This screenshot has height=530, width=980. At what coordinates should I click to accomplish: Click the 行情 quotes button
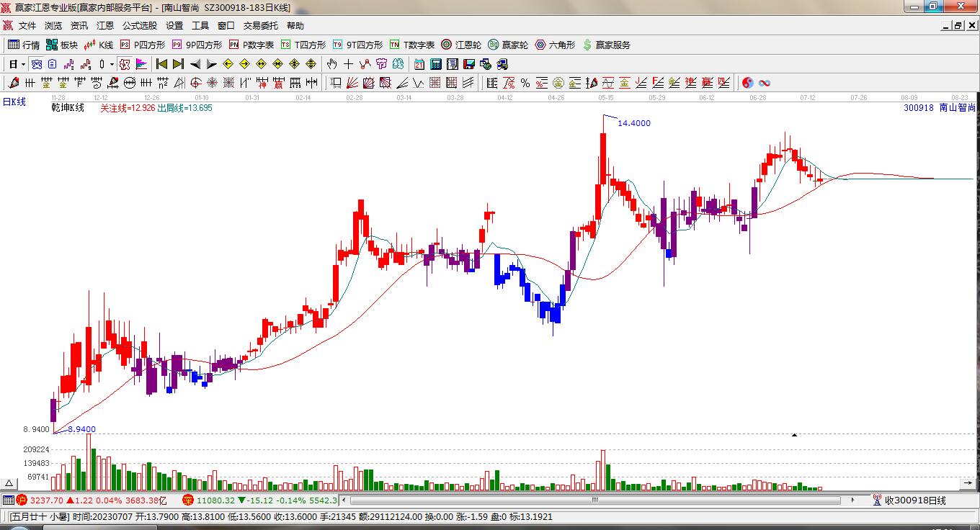pos(24,45)
